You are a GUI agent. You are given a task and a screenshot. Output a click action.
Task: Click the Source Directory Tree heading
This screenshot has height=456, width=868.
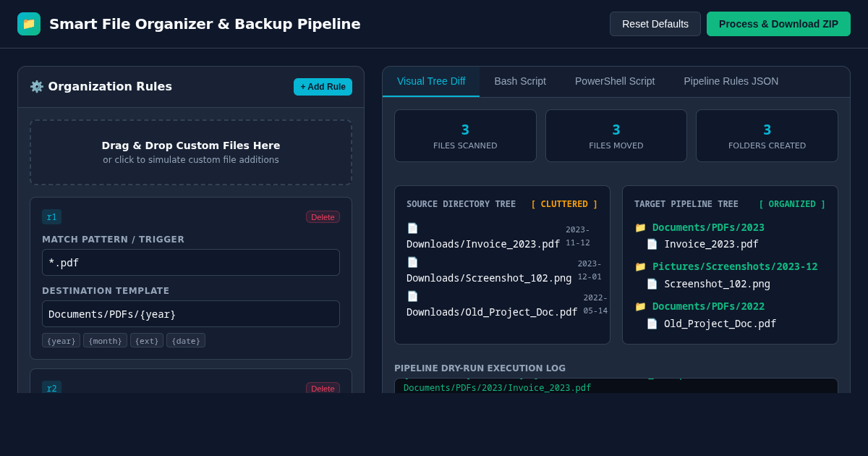[461, 204]
